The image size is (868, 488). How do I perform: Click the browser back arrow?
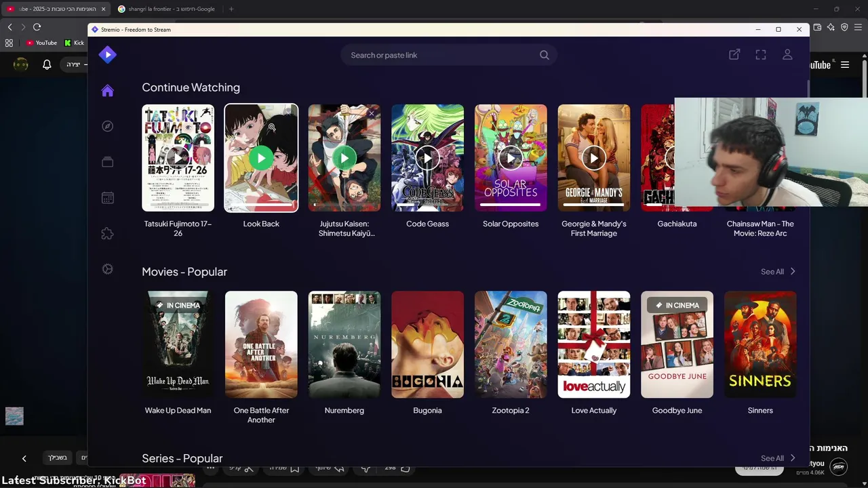(x=9, y=27)
